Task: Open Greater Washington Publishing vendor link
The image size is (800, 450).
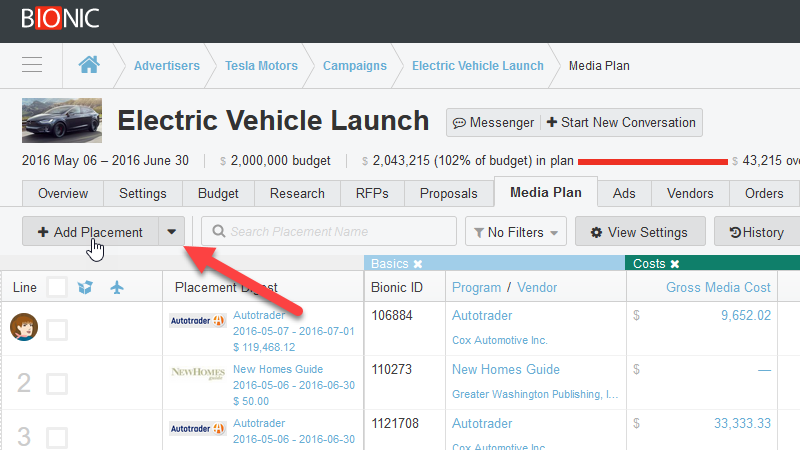Action: coord(535,394)
